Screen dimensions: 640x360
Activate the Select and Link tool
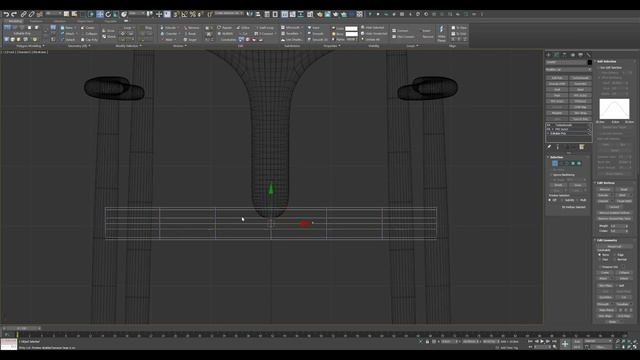pyautogui.click(x=23, y=14)
